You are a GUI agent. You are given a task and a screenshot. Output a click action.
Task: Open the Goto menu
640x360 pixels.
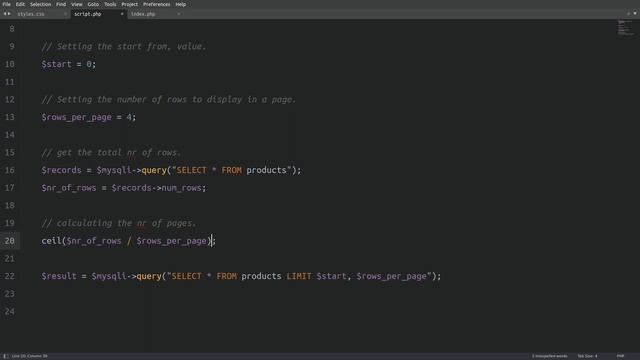93,4
